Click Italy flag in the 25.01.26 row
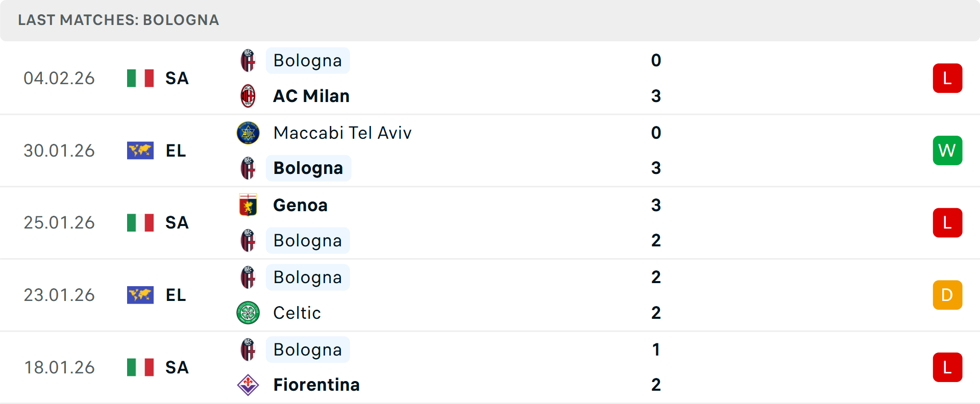 tap(140, 223)
